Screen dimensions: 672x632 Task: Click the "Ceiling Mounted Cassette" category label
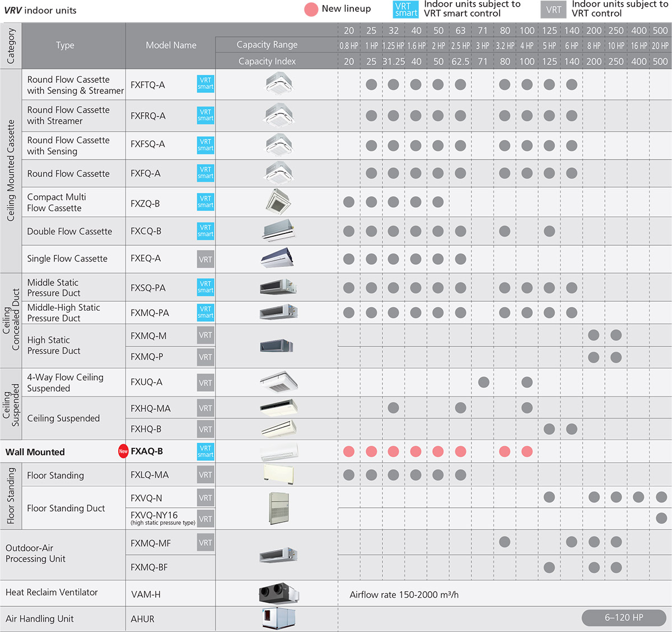(11, 171)
